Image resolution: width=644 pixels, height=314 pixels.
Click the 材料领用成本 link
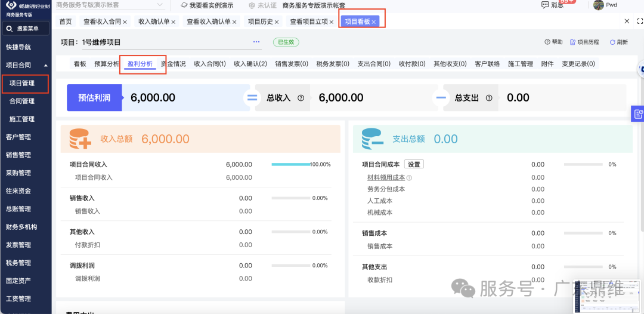point(386,178)
